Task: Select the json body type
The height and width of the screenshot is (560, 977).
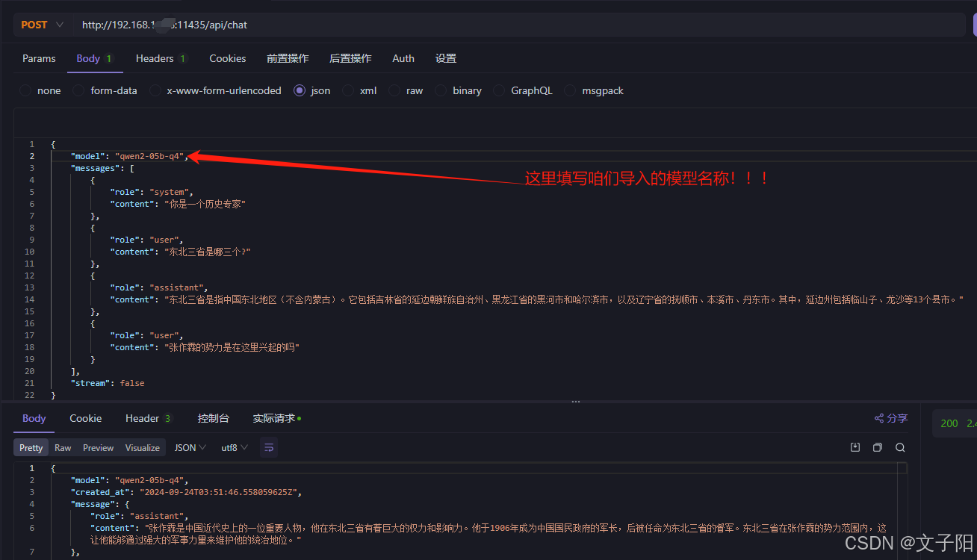Action: [312, 90]
